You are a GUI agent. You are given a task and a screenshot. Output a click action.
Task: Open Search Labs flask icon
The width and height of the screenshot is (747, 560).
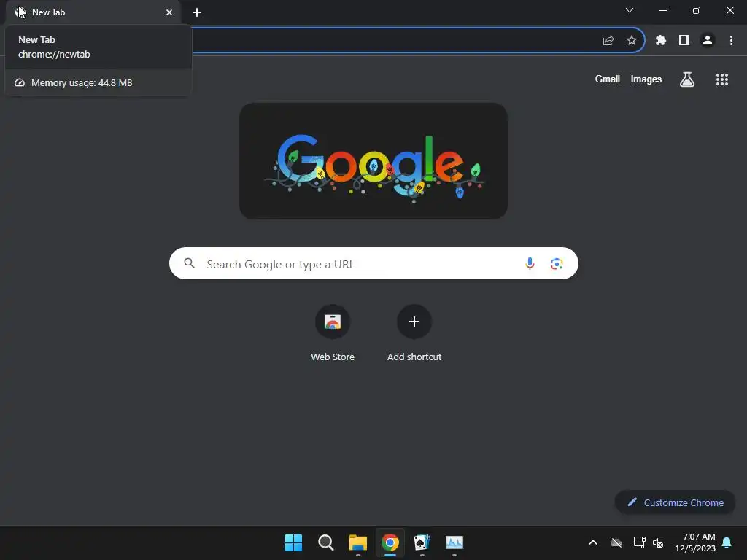click(x=687, y=79)
